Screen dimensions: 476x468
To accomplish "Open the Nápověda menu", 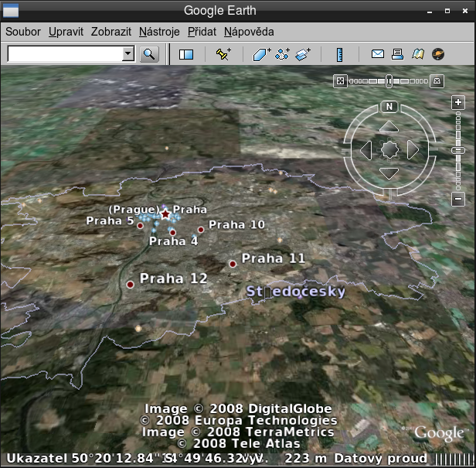I will [x=249, y=32].
